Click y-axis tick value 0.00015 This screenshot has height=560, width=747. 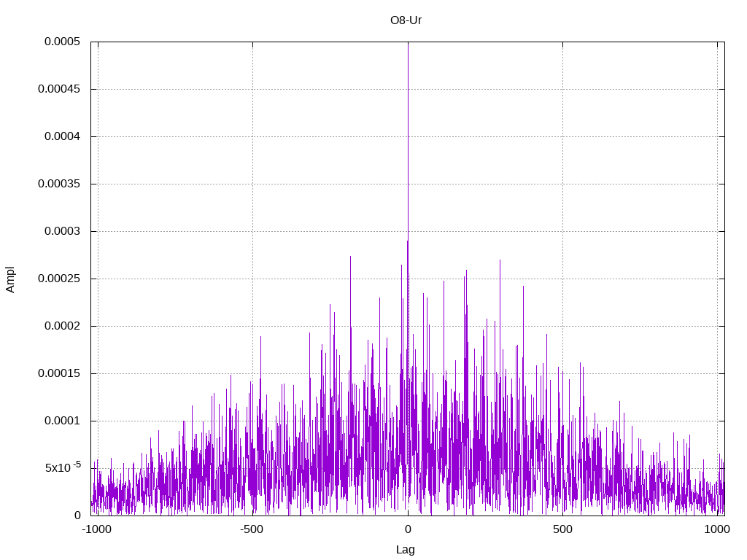coord(59,373)
